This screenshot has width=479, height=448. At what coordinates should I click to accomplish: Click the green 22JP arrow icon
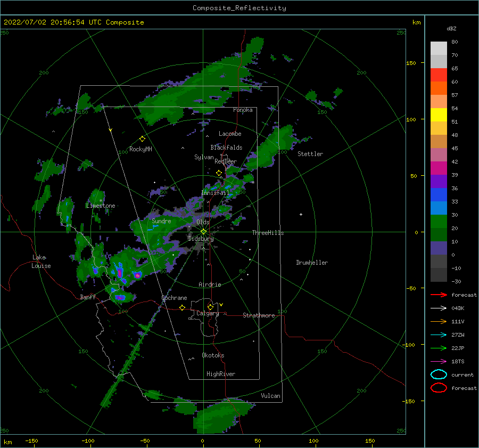point(439,348)
